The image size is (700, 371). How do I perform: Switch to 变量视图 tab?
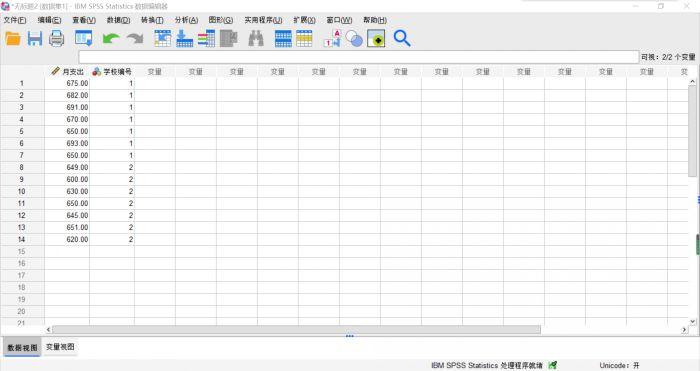(x=60, y=347)
